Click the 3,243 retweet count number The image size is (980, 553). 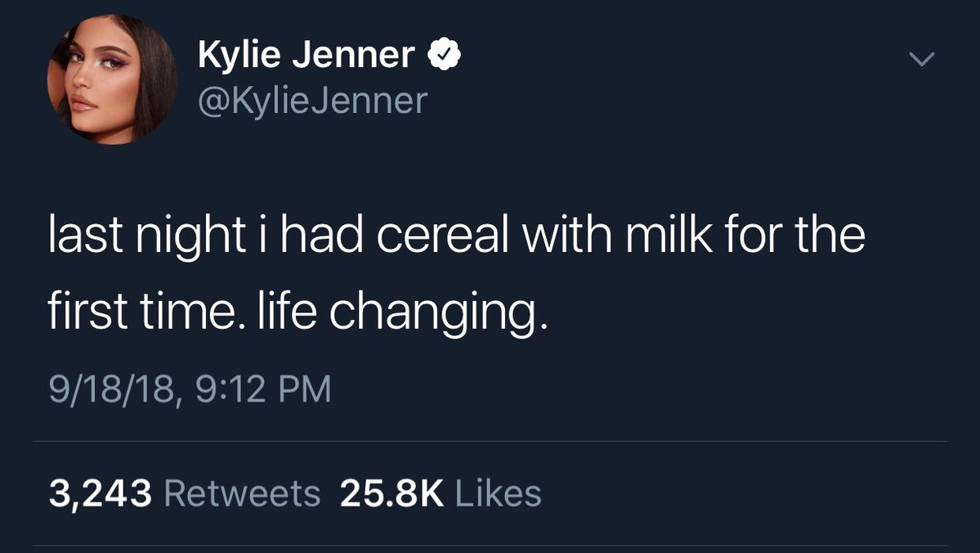(x=100, y=493)
